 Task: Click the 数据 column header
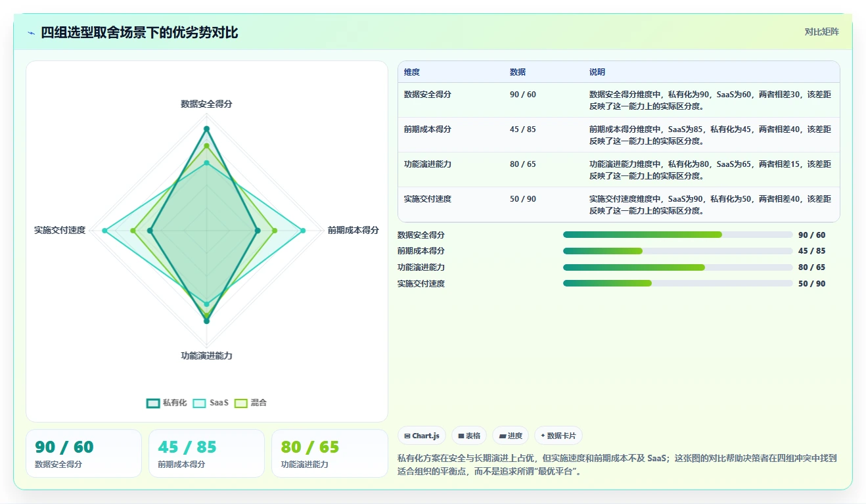pyautogui.click(x=518, y=72)
